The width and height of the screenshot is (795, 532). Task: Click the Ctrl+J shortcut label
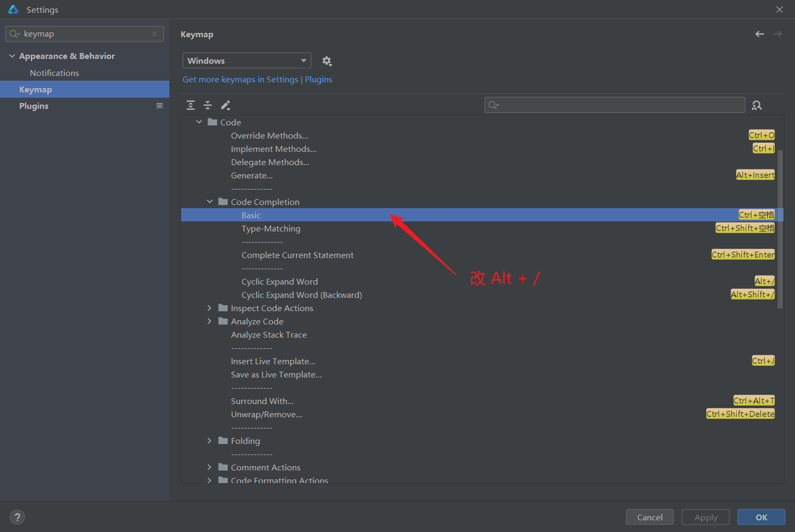pos(763,361)
